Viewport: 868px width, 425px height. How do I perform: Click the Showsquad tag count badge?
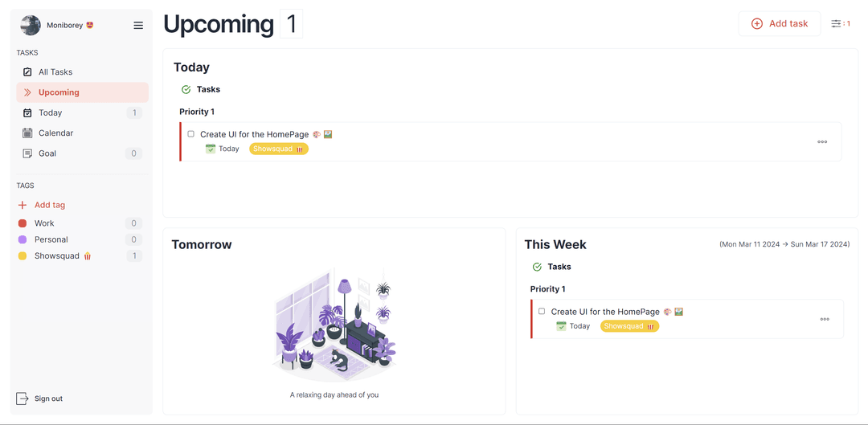(x=133, y=255)
